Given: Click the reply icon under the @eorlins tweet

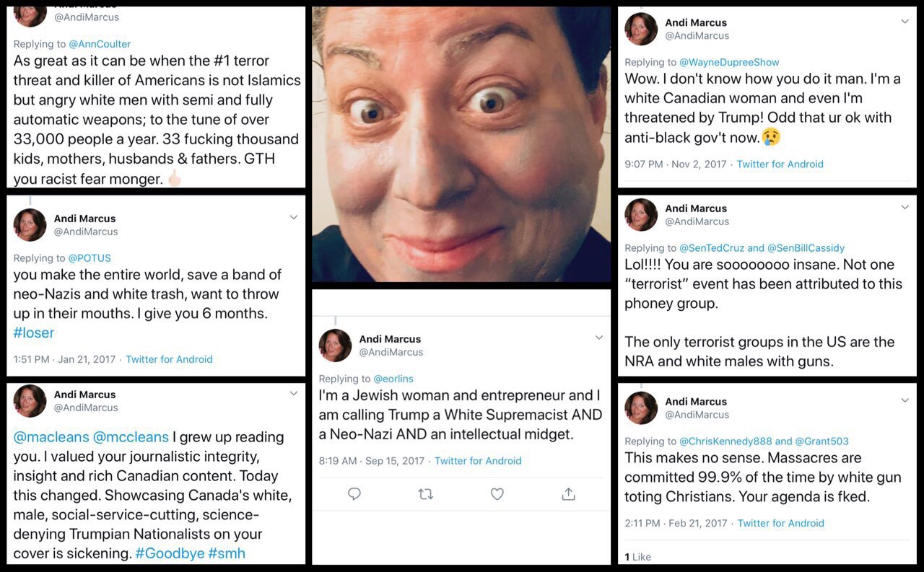Looking at the screenshot, I should (354, 494).
